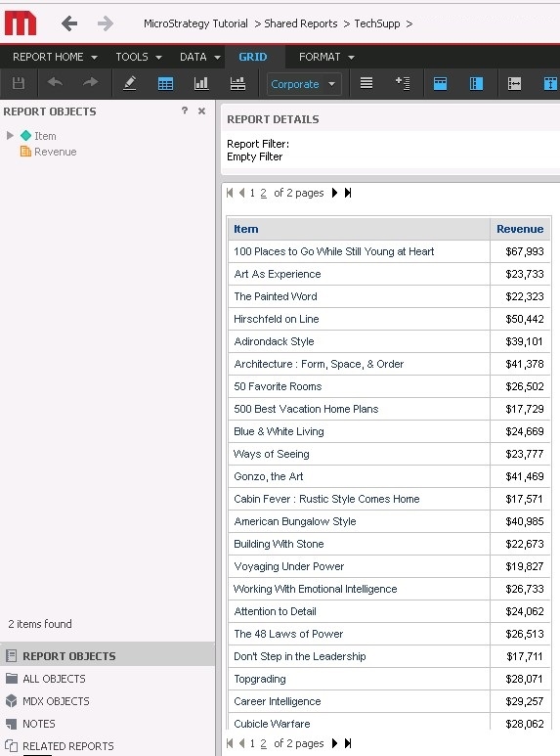Viewport: 560px width, 756px height.
Task: Open the RELATED REPORTS section
Action: pos(108,746)
